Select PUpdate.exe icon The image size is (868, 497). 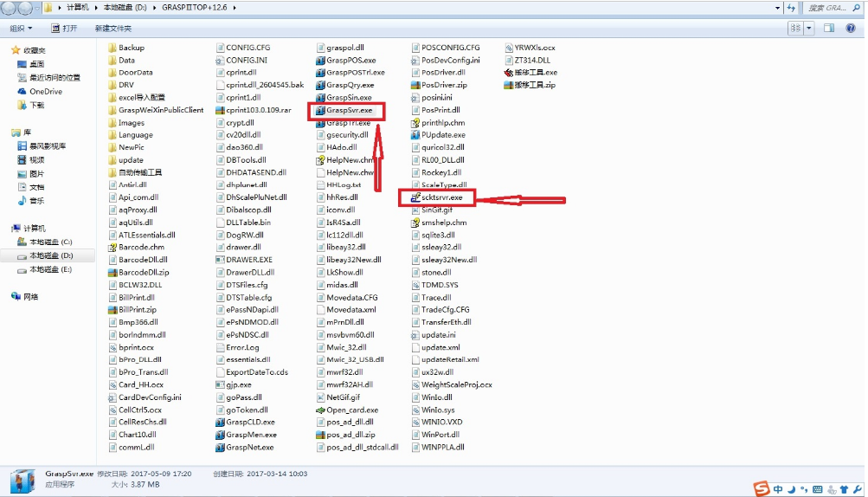coord(415,135)
